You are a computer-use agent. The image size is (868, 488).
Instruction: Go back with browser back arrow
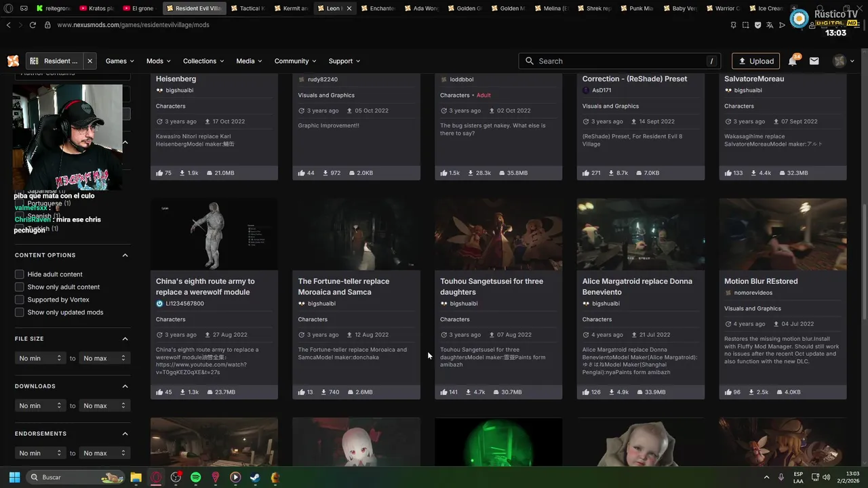(x=8, y=24)
